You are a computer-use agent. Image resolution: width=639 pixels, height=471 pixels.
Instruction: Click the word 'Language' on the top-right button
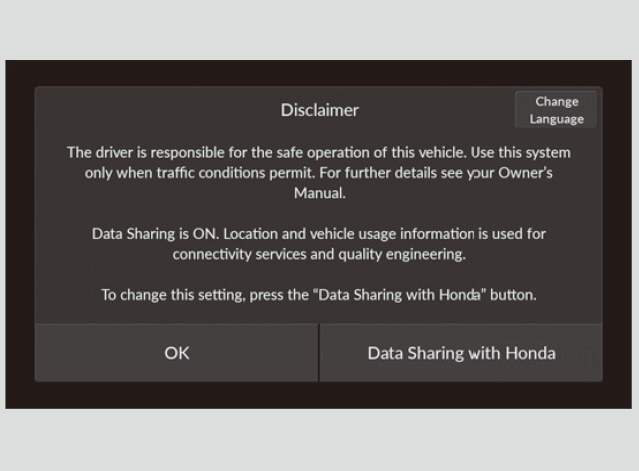pos(556,119)
